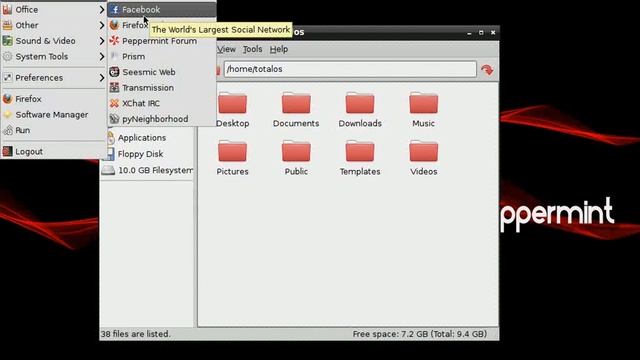Open the Videos folder

click(423, 158)
